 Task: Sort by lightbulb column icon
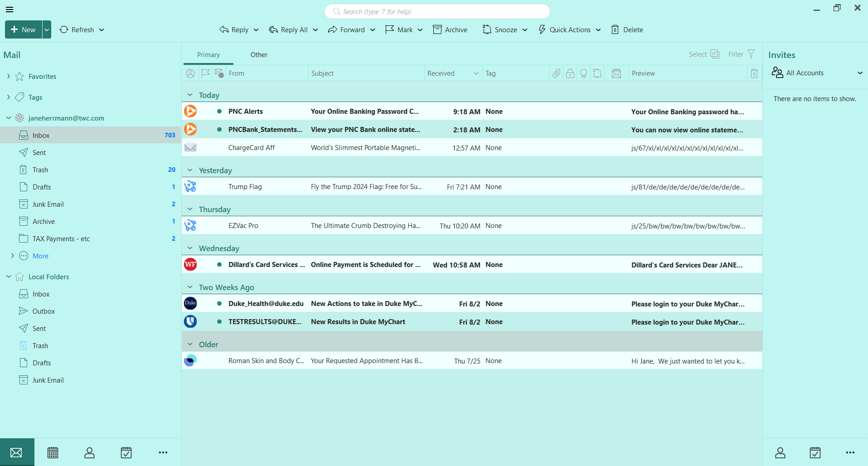tap(584, 73)
